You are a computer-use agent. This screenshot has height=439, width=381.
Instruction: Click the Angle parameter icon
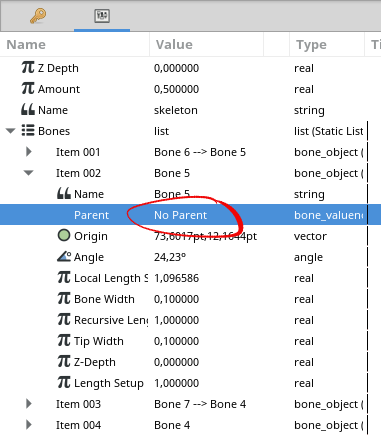pyautogui.click(x=64, y=256)
